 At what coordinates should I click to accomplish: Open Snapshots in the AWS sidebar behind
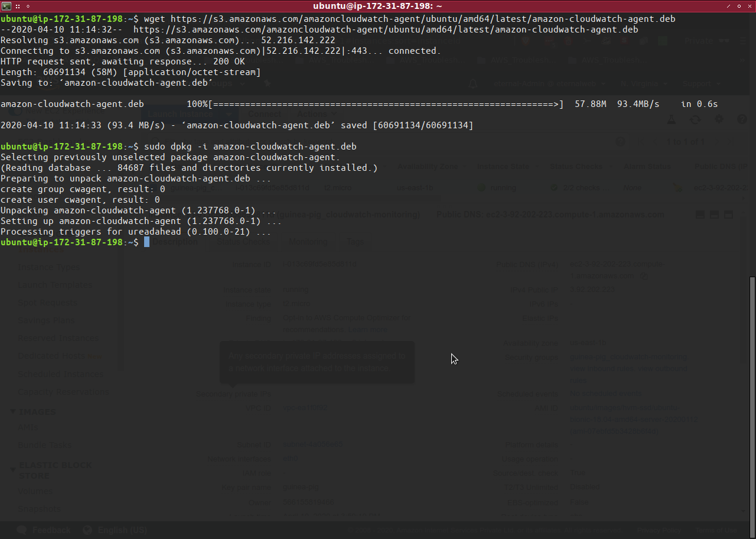(x=39, y=508)
